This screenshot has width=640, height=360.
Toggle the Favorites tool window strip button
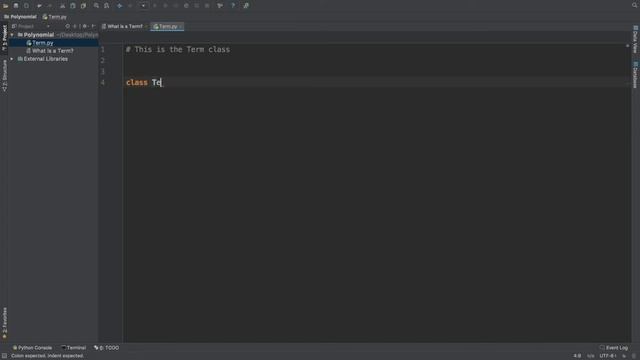coord(4,323)
